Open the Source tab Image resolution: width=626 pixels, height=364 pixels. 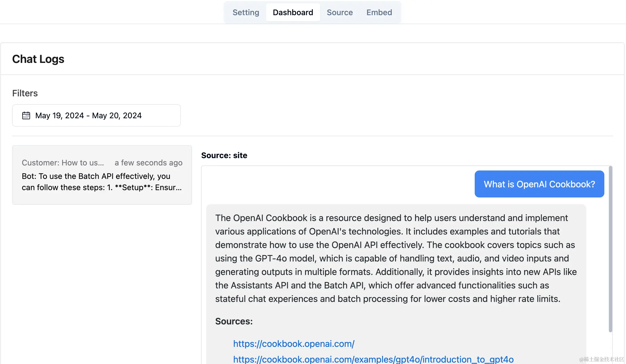click(x=339, y=12)
